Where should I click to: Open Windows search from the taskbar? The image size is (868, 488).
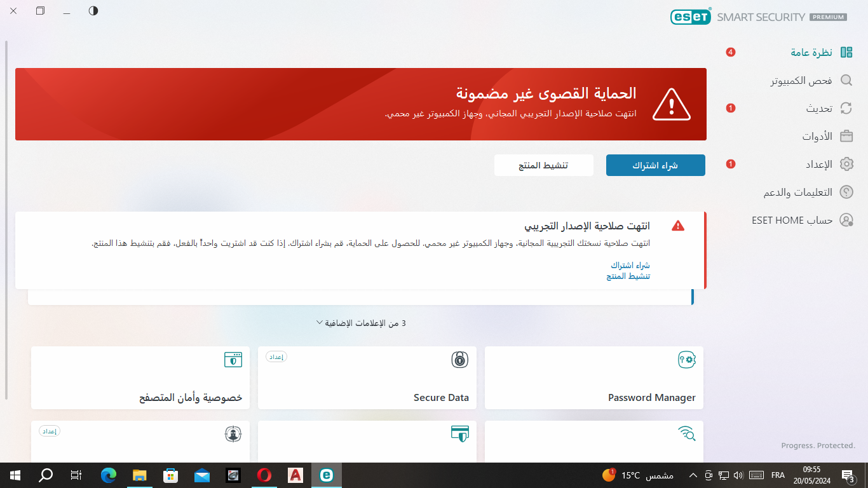tap(46, 475)
